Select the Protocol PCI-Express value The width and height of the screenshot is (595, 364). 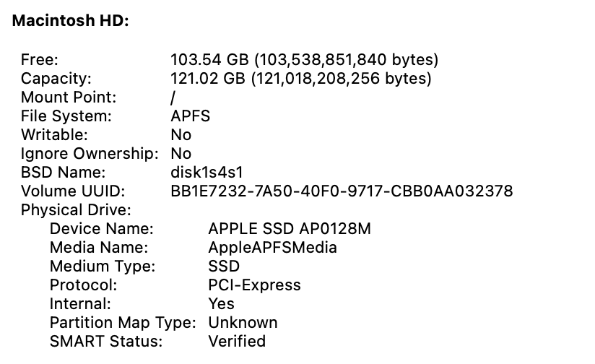coord(254,285)
